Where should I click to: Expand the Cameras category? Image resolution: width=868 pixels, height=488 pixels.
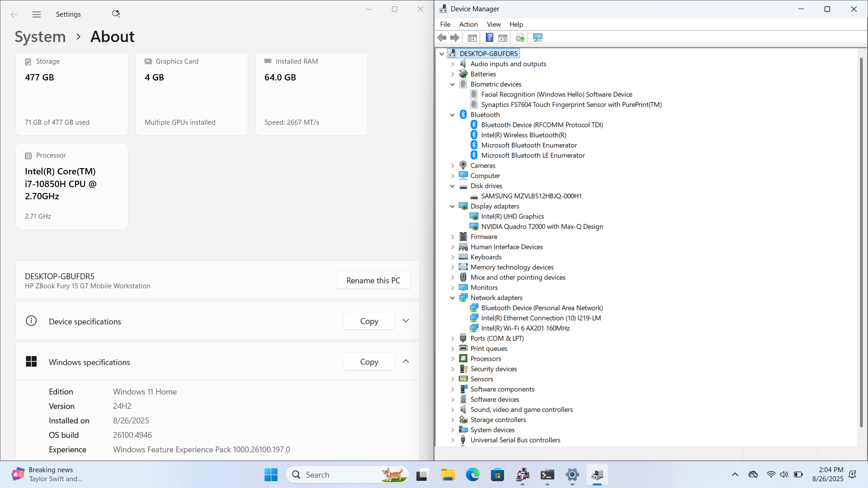pos(453,165)
